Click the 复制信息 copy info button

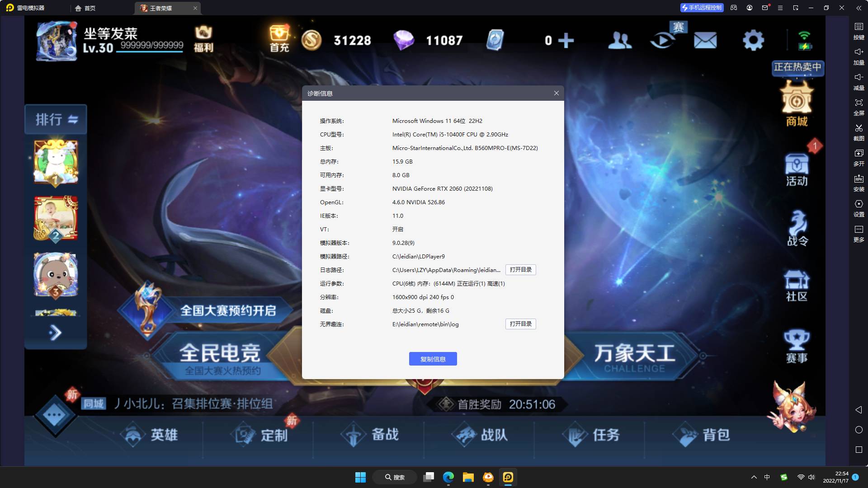click(433, 359)
